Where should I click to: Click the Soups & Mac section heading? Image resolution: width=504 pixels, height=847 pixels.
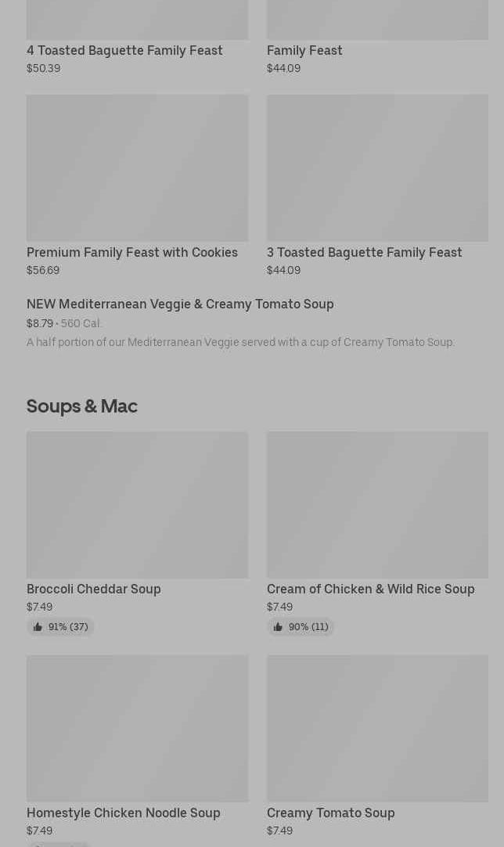click(x=82, y=405)
